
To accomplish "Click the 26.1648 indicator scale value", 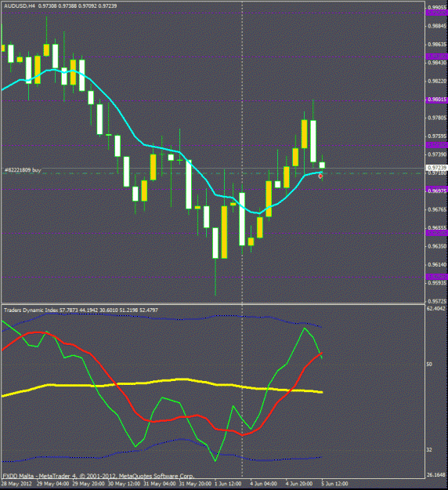I will click(x=435, y=475).
